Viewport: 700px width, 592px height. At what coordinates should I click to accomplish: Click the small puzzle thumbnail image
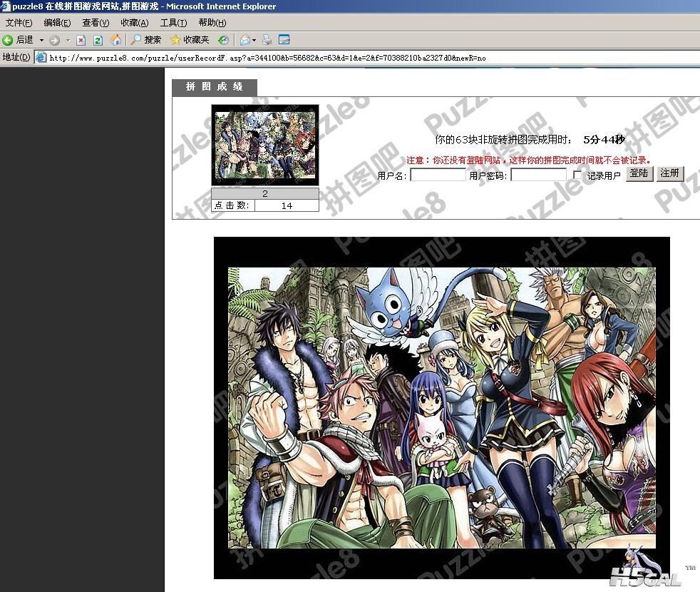pyautogui.click(x=265, y=146)
